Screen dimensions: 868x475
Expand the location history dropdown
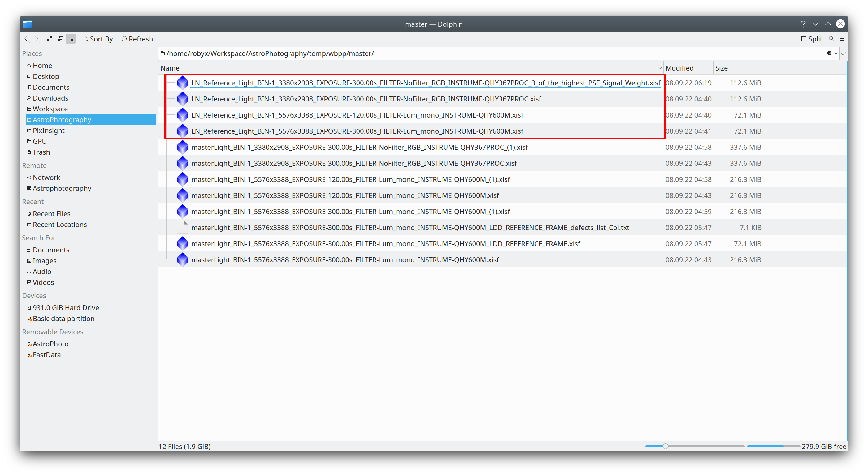click(x=836, y=53)
